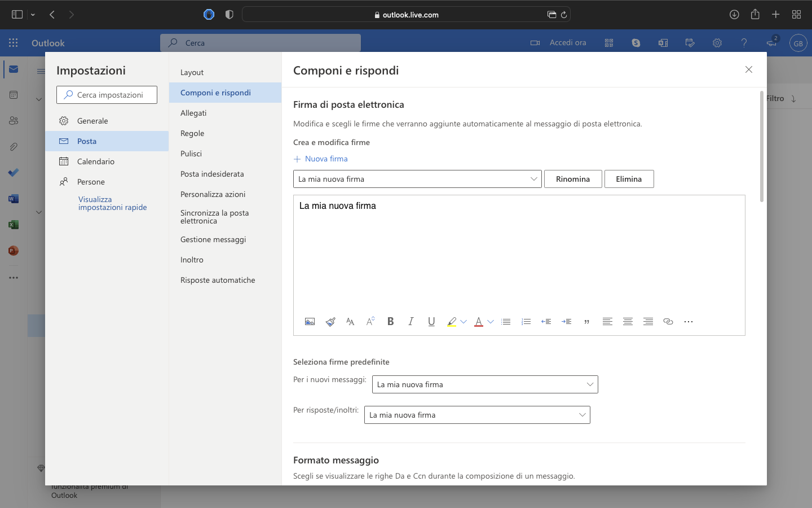Open the font color picker arrow
This screenshot has height=508, width=812.
click(x=491, y=322)
